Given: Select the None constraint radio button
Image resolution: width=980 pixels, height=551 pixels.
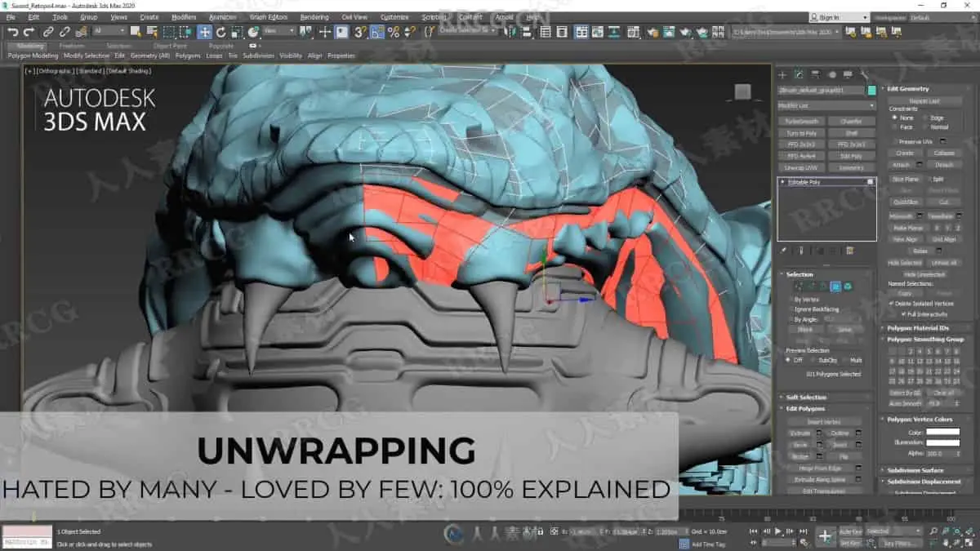Looking at the screenshot, I should pyautogui.click(x=895, y=118).
